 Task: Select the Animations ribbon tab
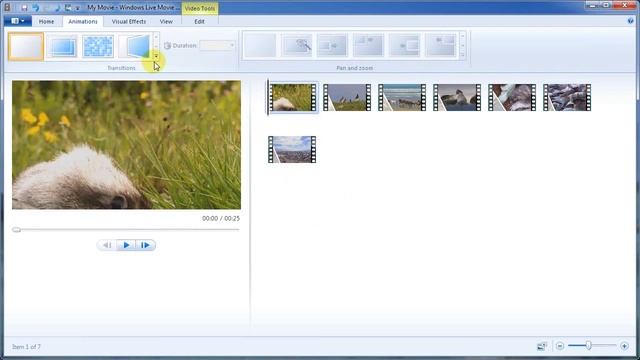(83, 21)
